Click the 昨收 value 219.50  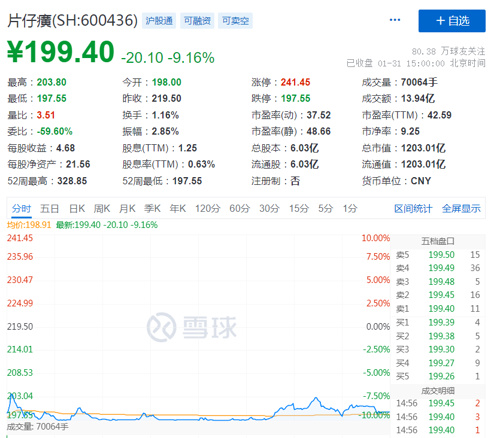166,98
